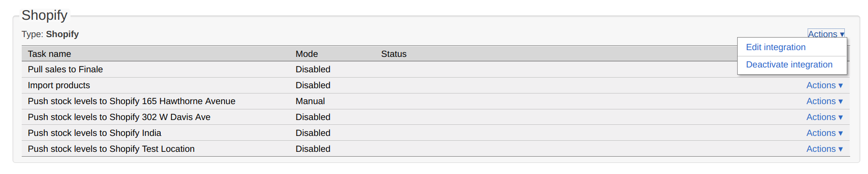The width and height of the screenshot is (868, 174).
Task: Click Push stock levels Test Location name
Action: (x=111, y=149)
